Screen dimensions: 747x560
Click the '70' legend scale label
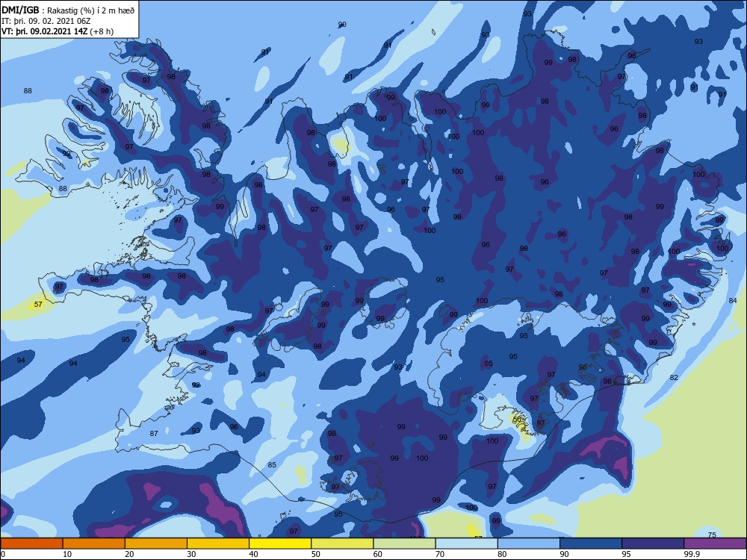pyautogui.click(x=440, y=554)
